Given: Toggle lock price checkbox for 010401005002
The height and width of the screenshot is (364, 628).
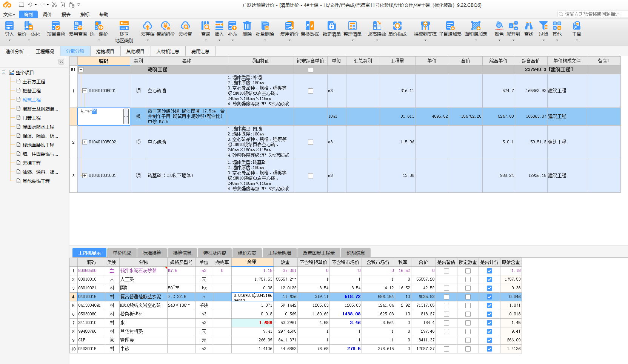Looking at the screenshot, I should click(311, 142).
